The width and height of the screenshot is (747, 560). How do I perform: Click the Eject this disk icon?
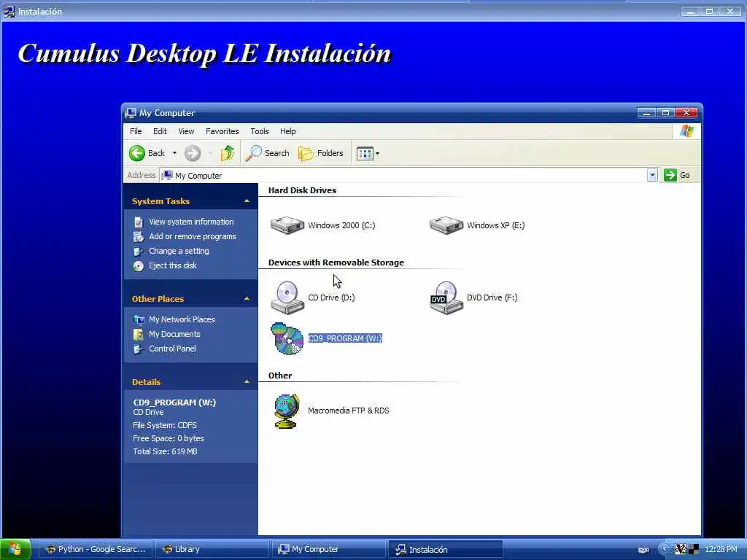[138, 266]
